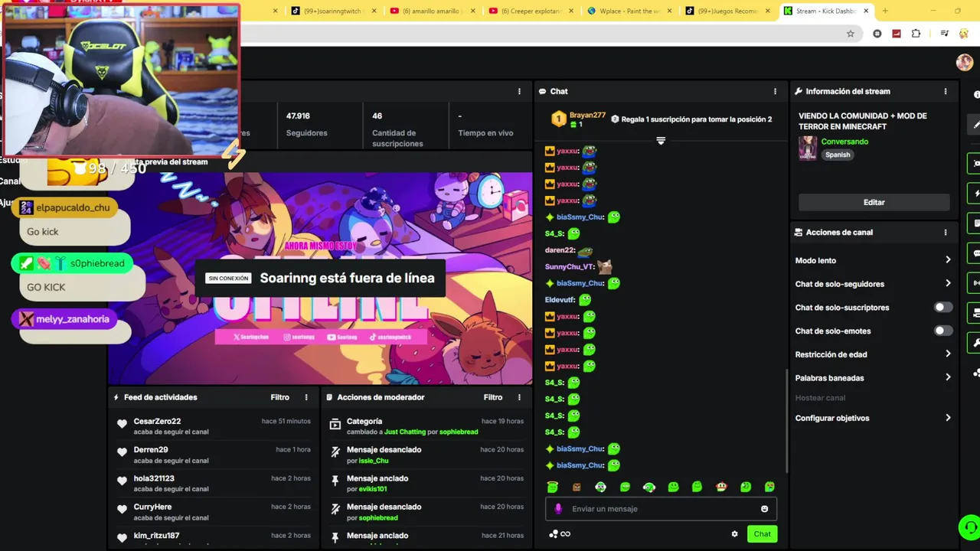
Task: Click username Eldevutf in chat
Action: pos(560,300)
